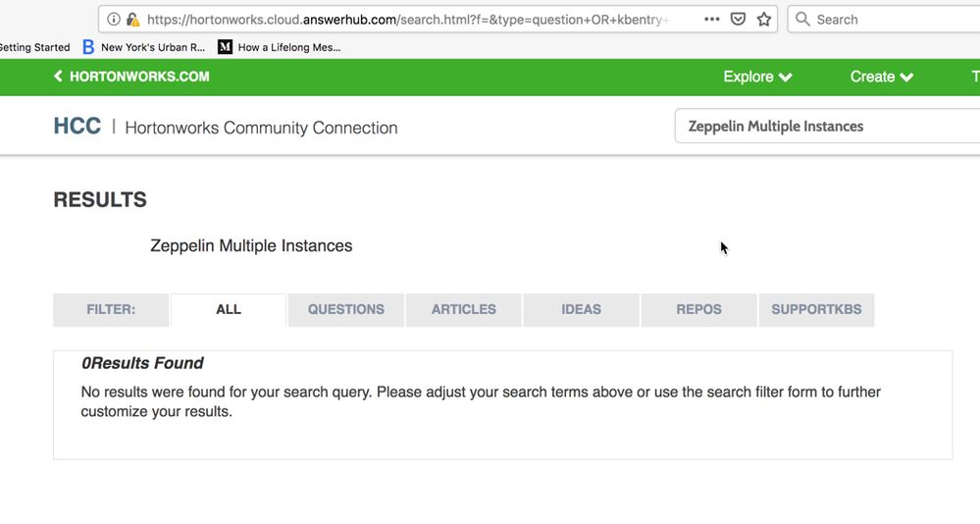The width and height of the screenshot is (980, 524).
Task: Click the magnifier icon in the browser search box
Action: click(802, 20)
